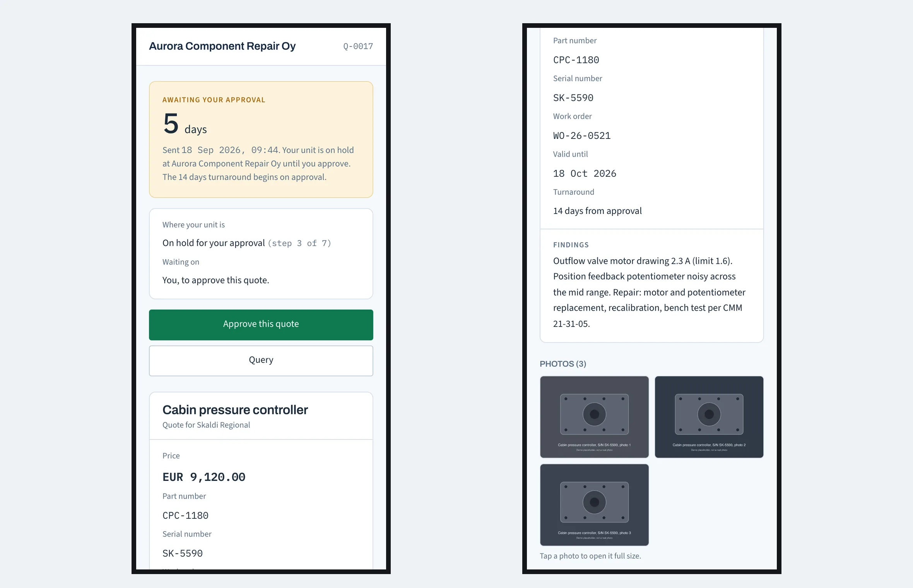Approve this quote with the green button

coord(261,325)
